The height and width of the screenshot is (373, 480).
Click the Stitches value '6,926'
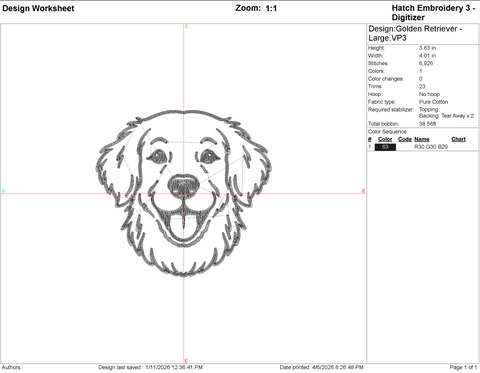point(426,63)
